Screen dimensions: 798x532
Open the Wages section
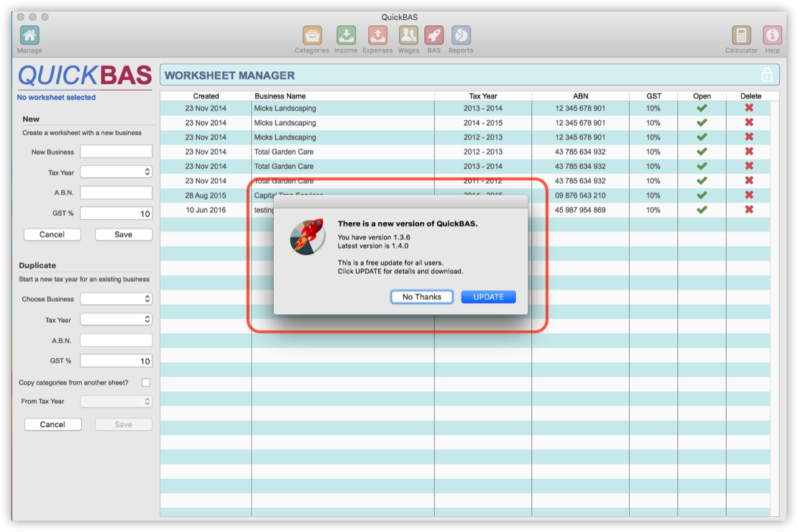408,36
